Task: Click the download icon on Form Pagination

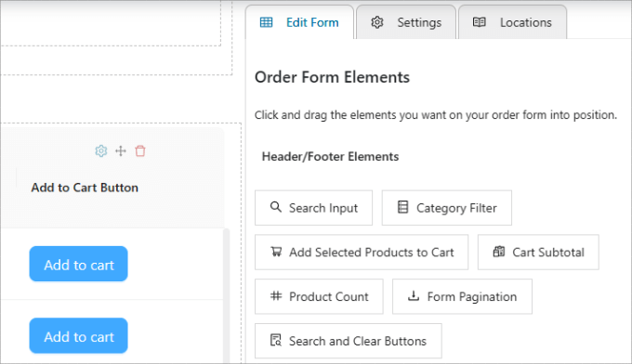Action: coord(414,296)
